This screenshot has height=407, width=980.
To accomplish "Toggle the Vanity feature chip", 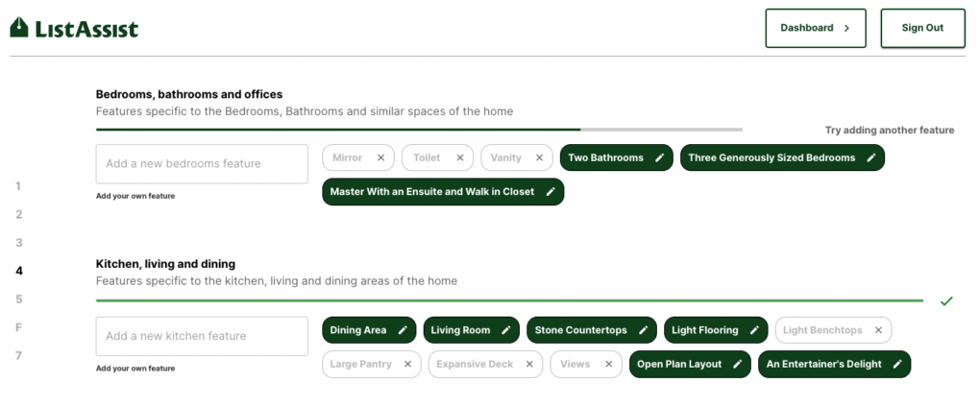I will tap(506, 158).
